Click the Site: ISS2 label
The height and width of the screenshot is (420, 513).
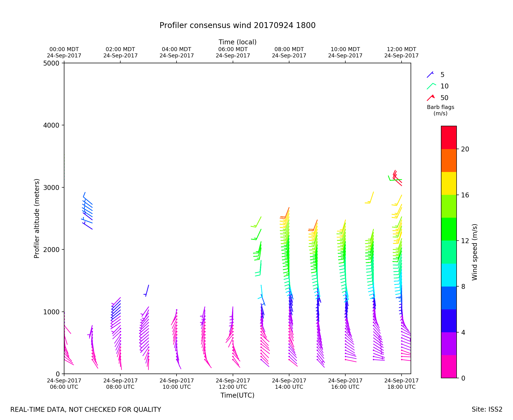pyautogui.click(x=487, y=409)
